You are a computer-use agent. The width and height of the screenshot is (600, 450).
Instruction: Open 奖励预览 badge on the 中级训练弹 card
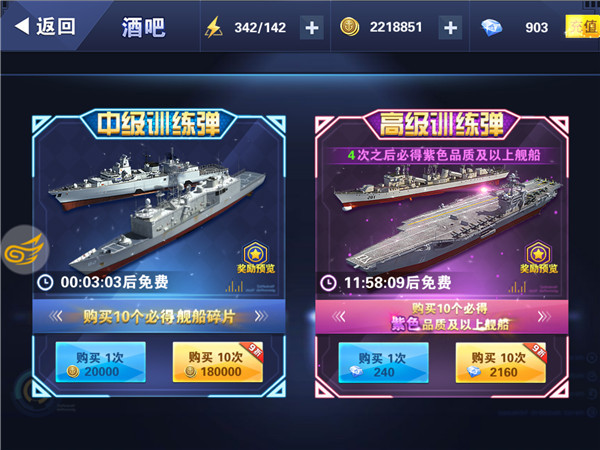(256, 258)
